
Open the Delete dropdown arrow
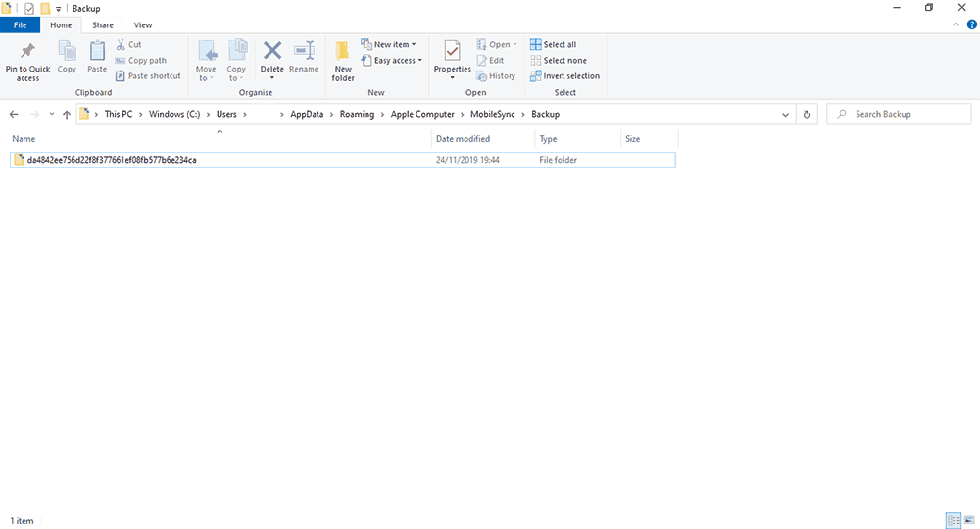coord(271,76)
